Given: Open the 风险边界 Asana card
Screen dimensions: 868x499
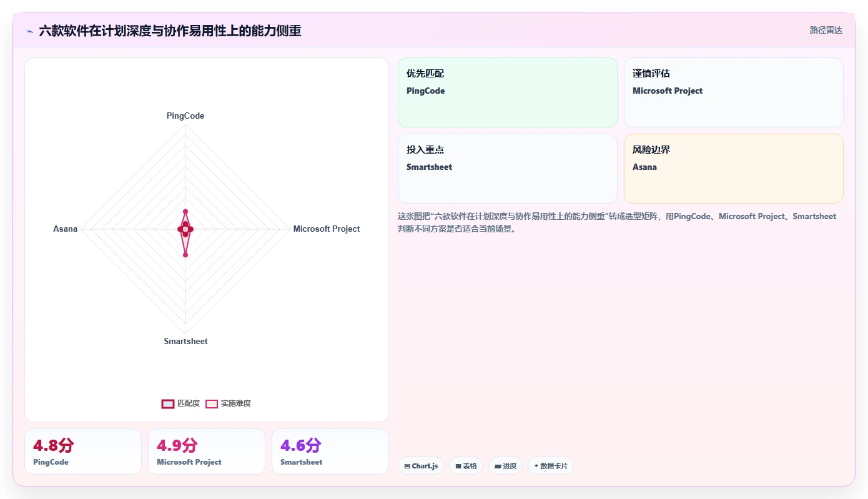Looking at the screenshot, I should click(x=733, y=169).
